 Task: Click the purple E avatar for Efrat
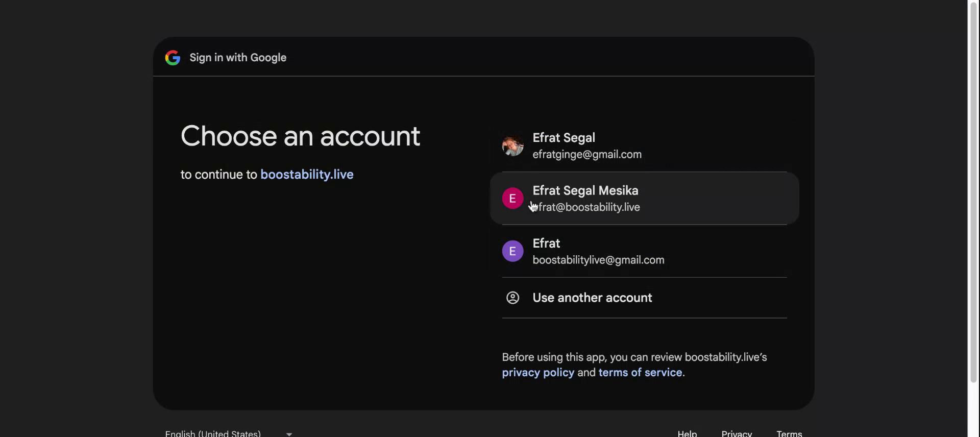click(512, 251)
